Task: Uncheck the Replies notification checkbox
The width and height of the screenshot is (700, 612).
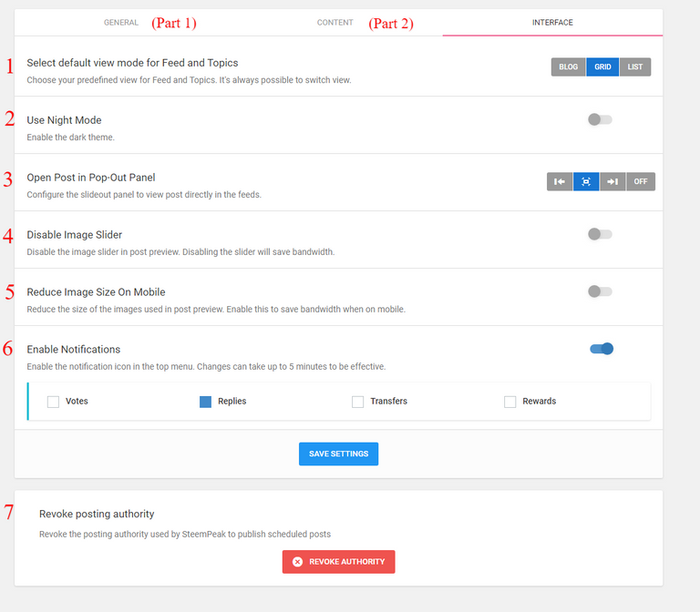Action: 205,402
